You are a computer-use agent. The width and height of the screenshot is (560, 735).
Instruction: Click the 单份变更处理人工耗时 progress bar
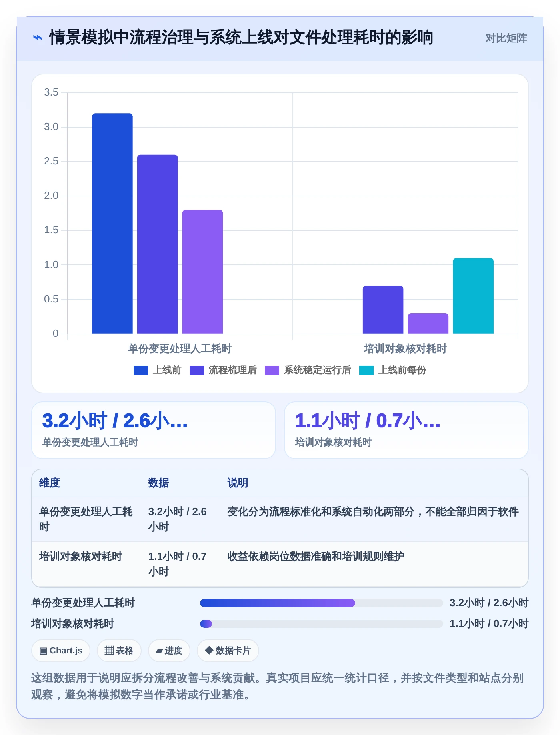click(322, 603)
